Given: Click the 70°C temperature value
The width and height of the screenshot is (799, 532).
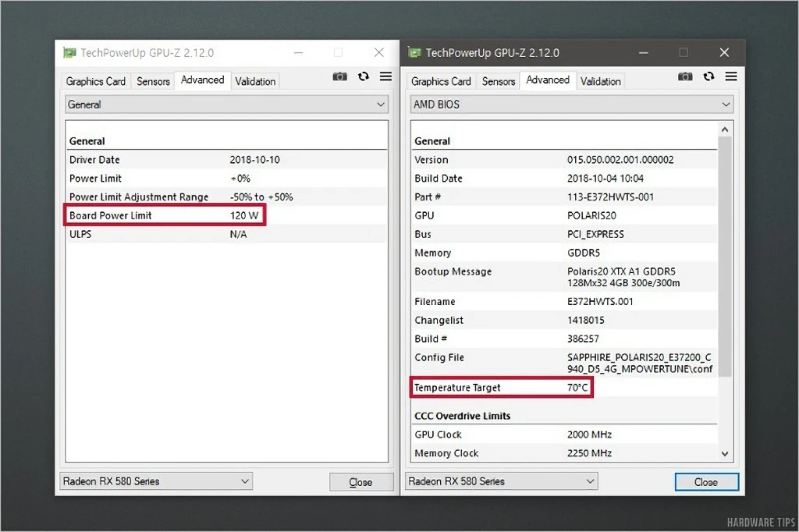Looking at the screenshot, I should [577, 387].
